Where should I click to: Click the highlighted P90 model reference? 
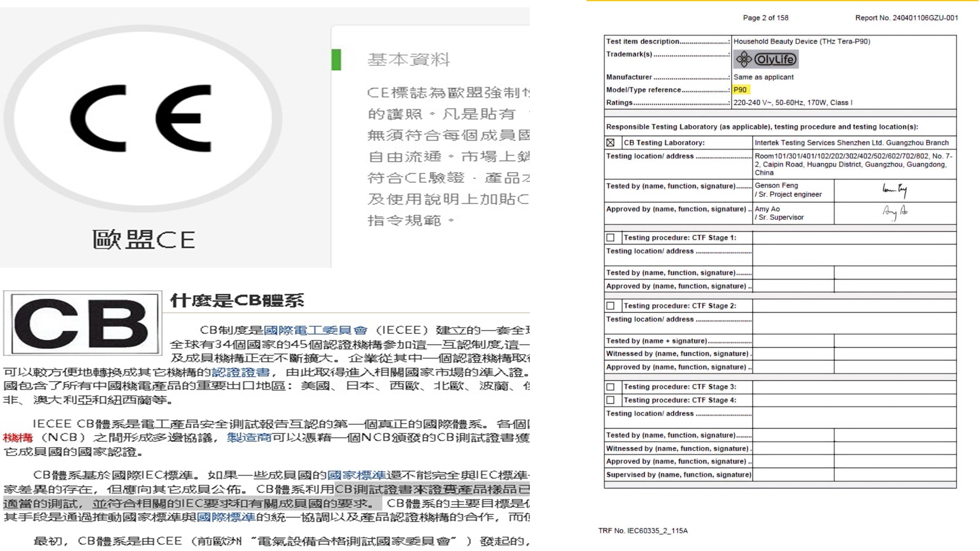pyautogui.click(x=740, y=90)
